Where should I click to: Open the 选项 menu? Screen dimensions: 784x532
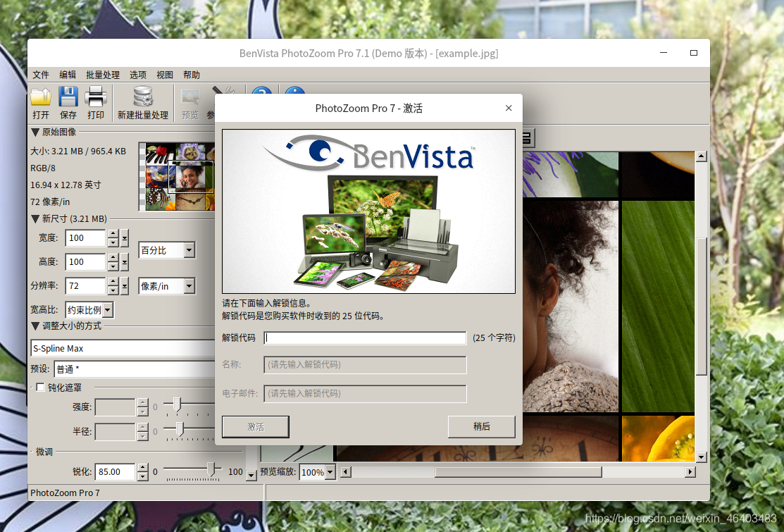coord(138,75)
